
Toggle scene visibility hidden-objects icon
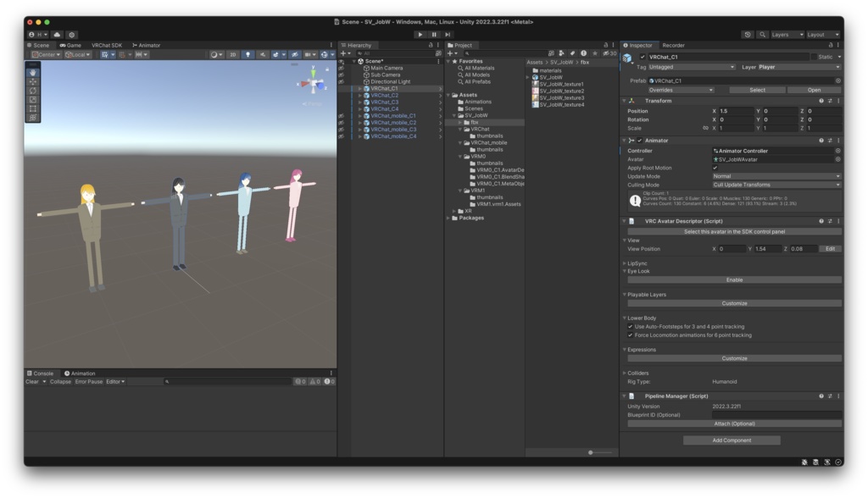(295, 54)
